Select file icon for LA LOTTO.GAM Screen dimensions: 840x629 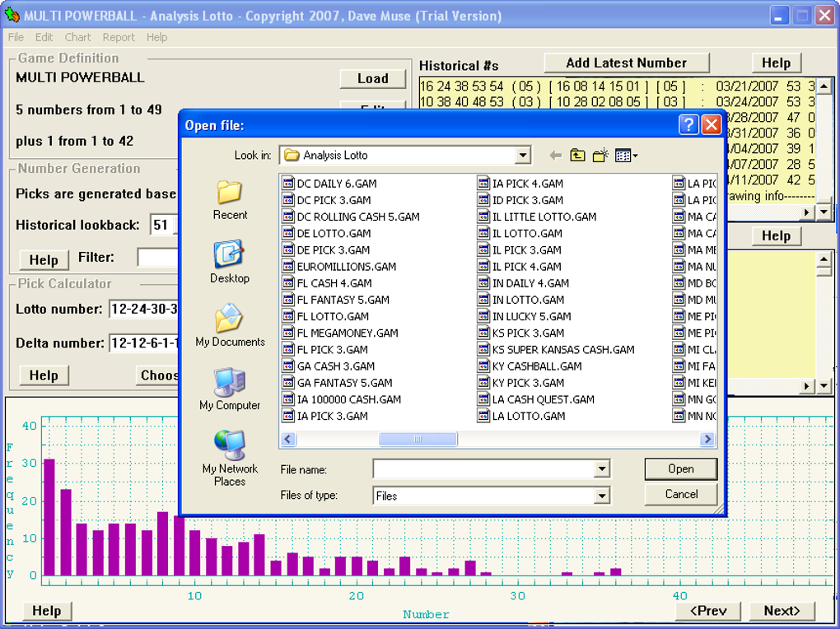coord(483,416)
